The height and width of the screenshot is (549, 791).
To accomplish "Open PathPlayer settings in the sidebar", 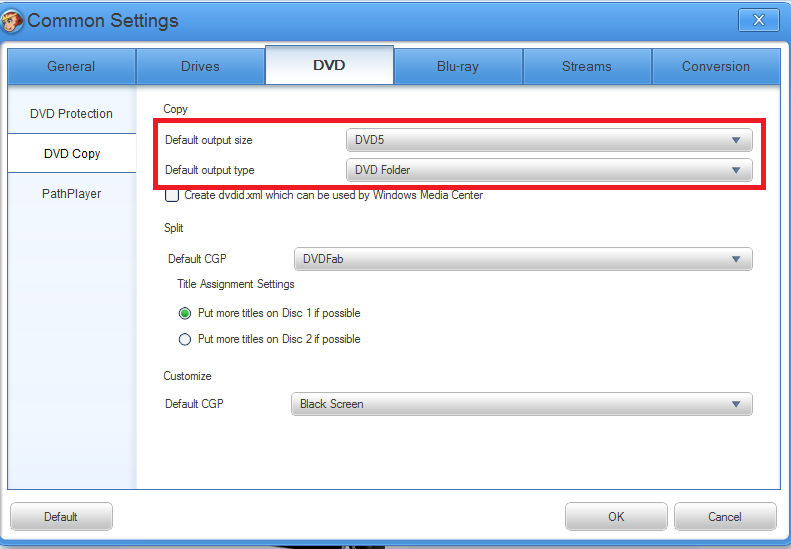I will (72, 193).
